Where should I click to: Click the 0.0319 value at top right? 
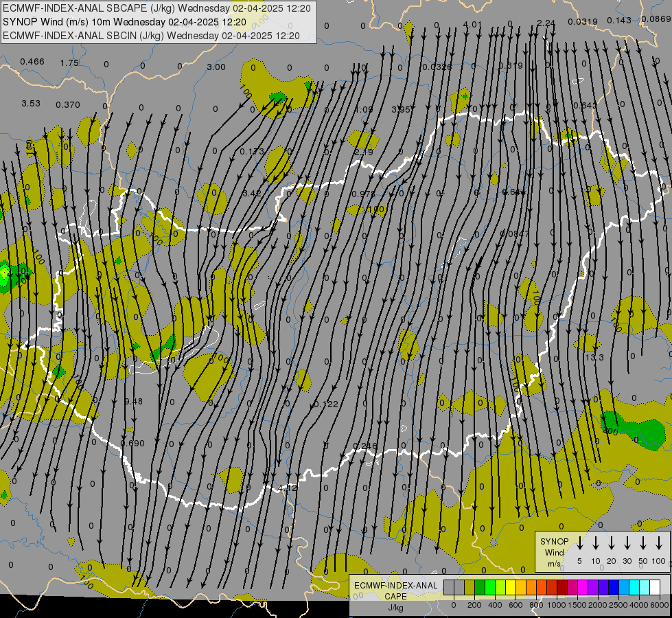583,21
